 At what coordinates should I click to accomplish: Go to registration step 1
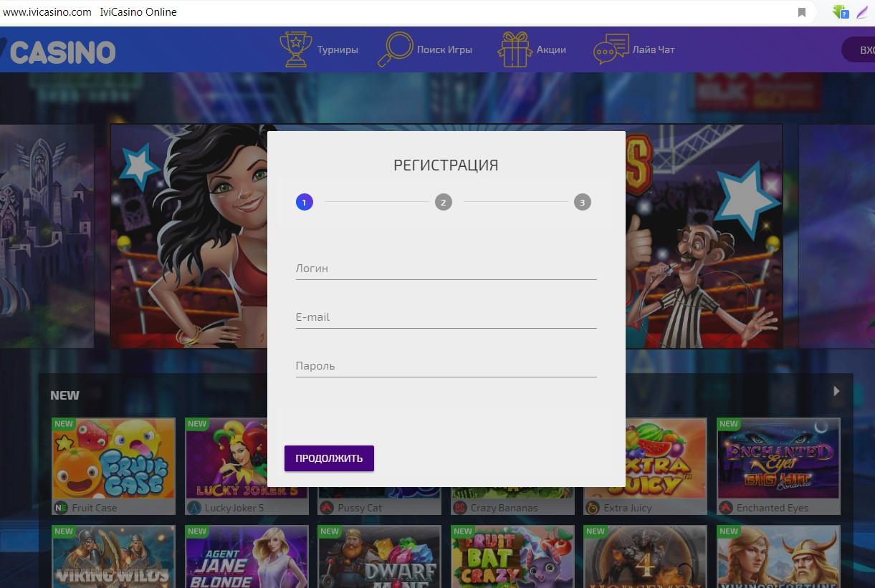click(304, 202)
